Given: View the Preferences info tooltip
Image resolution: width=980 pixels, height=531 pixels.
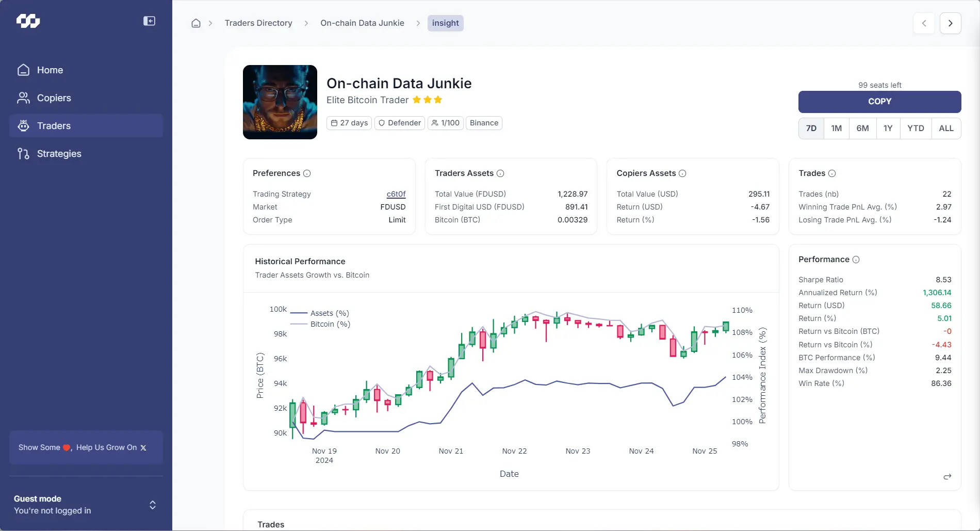Looking at the screenshot, I should (x=307, y=173).
